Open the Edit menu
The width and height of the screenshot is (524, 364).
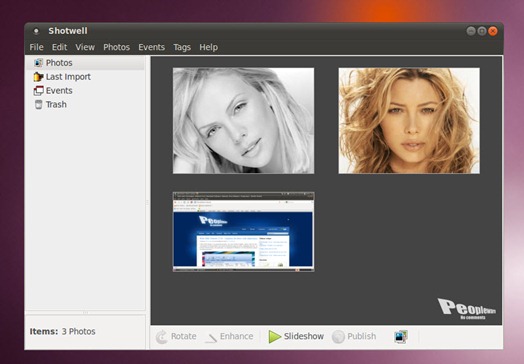(x=59, y=47)
